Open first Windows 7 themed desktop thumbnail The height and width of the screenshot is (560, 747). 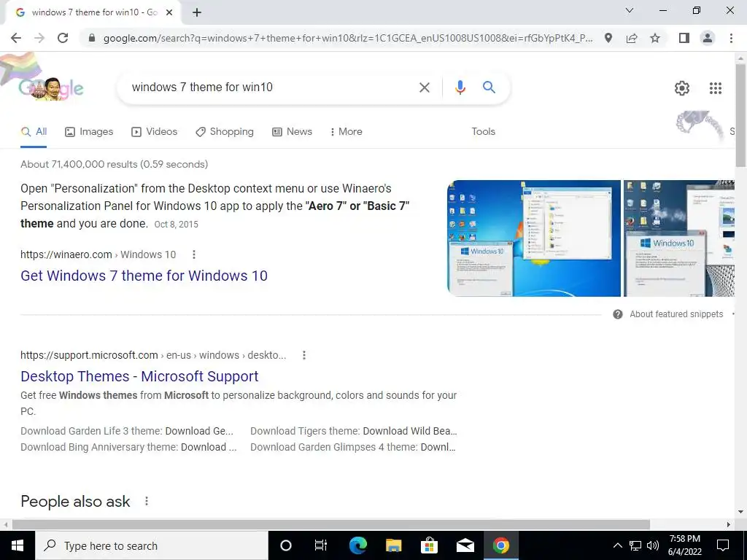click(533, 238)
